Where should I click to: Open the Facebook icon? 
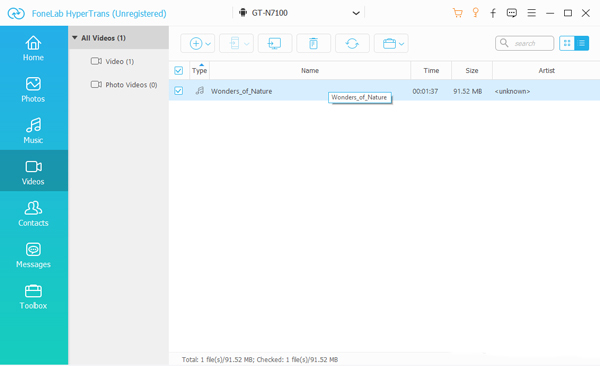pos(493,13)
